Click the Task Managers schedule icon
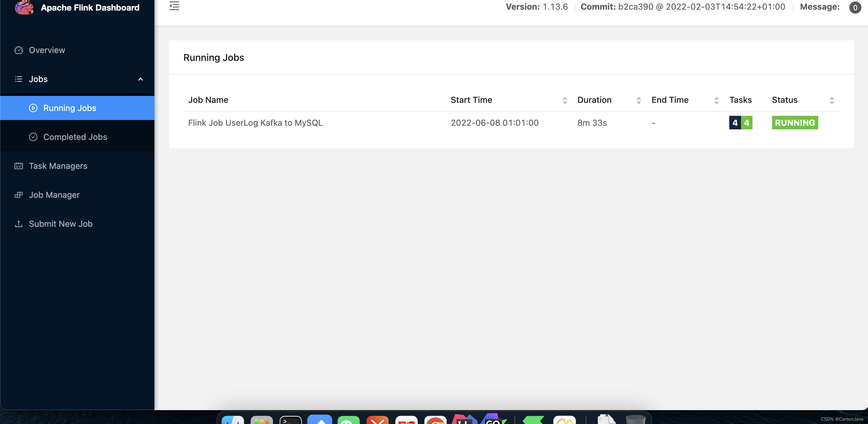The image size is (868, 424). 18,166
